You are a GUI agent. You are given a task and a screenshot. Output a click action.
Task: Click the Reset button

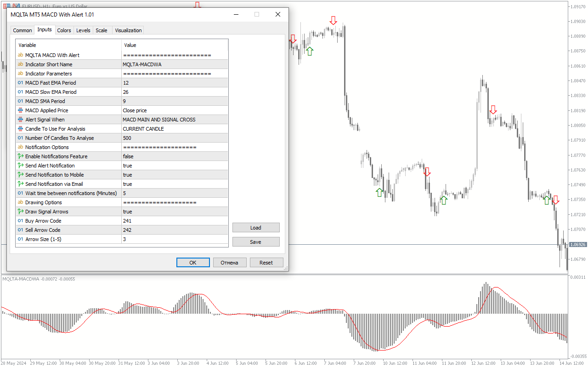[x=266, y=263]
